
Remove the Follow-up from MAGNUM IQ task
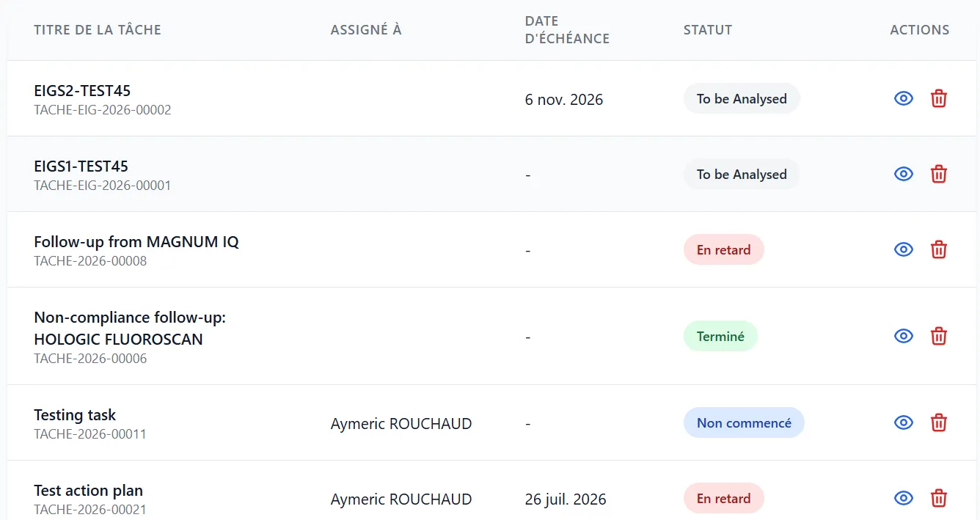(939, 249)
